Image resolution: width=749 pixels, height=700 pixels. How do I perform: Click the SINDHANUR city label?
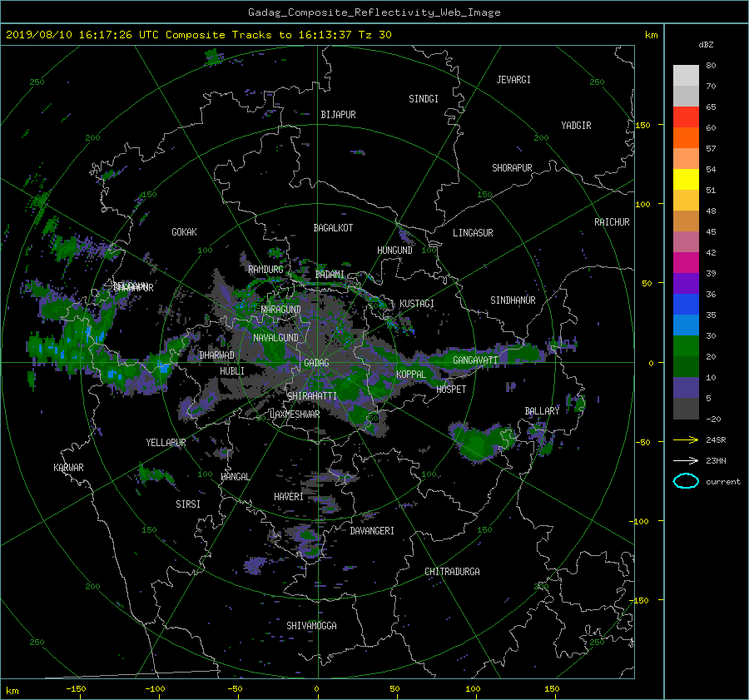(513, 300)
